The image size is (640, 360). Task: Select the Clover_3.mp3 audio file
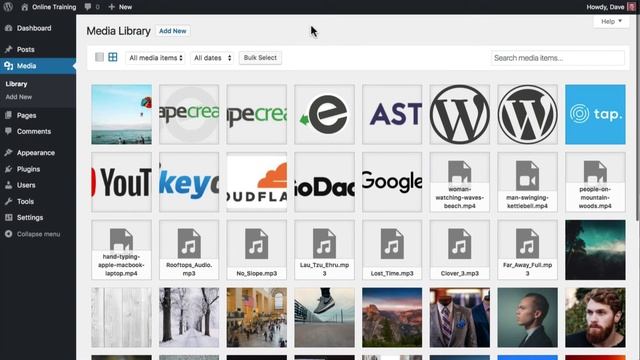(460, 250)
